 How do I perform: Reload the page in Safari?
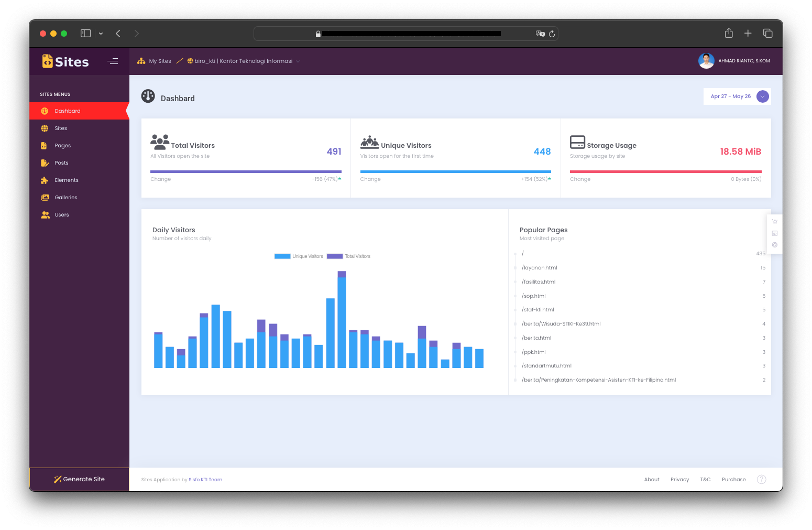click(552, 34)
